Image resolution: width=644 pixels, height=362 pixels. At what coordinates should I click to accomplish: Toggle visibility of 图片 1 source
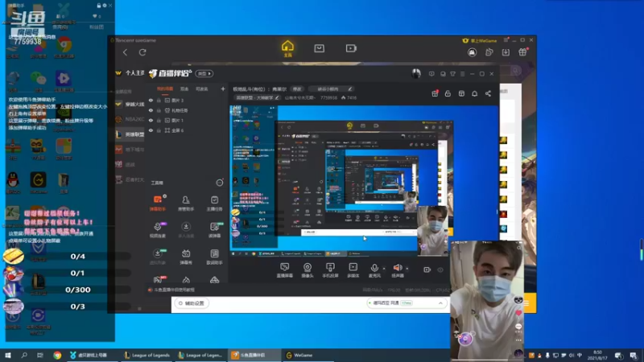tap(151, 120)
